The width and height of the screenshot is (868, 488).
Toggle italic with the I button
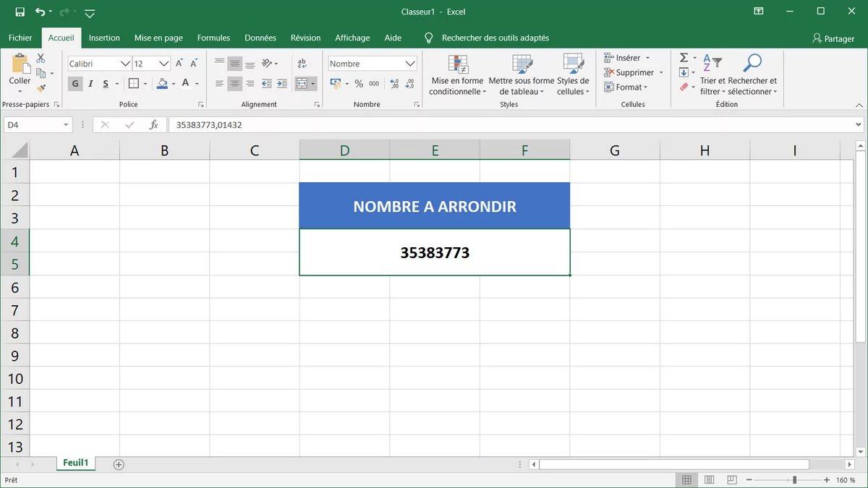[90, 84]
